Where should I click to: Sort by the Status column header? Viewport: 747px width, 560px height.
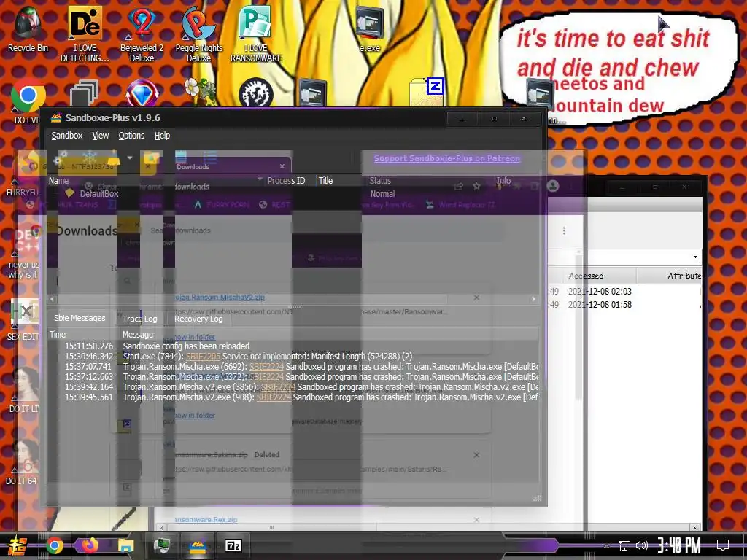(x=380, y=181)
